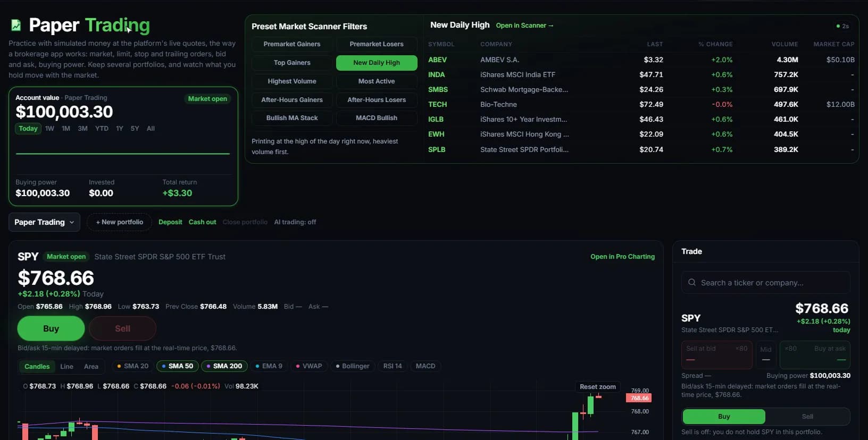Click the Deposit link
Image resolution: width=868 pixels, height=440 pixels.
pyautogui.click(x=170, y=222)
